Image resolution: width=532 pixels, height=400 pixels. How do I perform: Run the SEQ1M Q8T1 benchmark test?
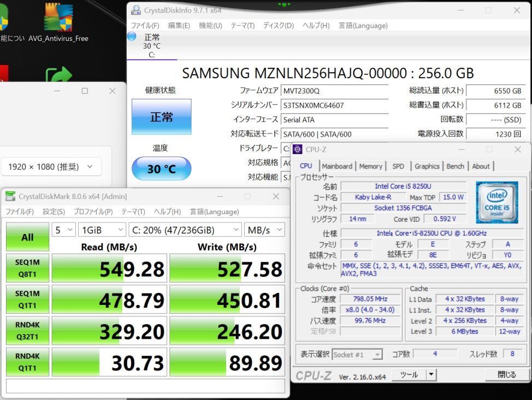click(x=27, y=268)
